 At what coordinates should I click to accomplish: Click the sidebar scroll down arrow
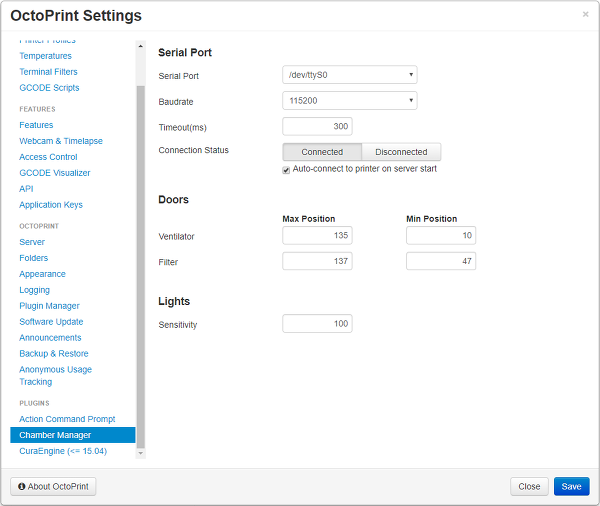click(x=140, y=453)
